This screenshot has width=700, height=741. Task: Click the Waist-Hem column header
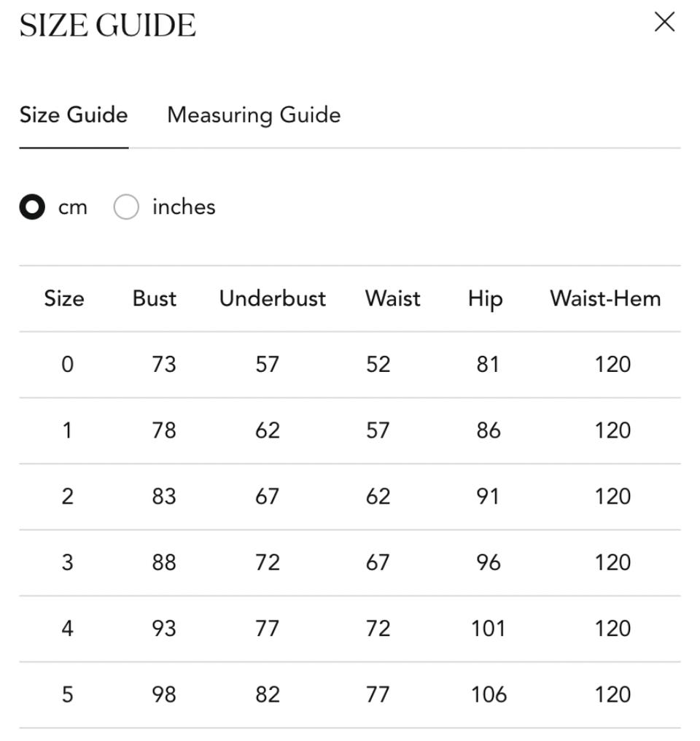click(x=605, y=299)
